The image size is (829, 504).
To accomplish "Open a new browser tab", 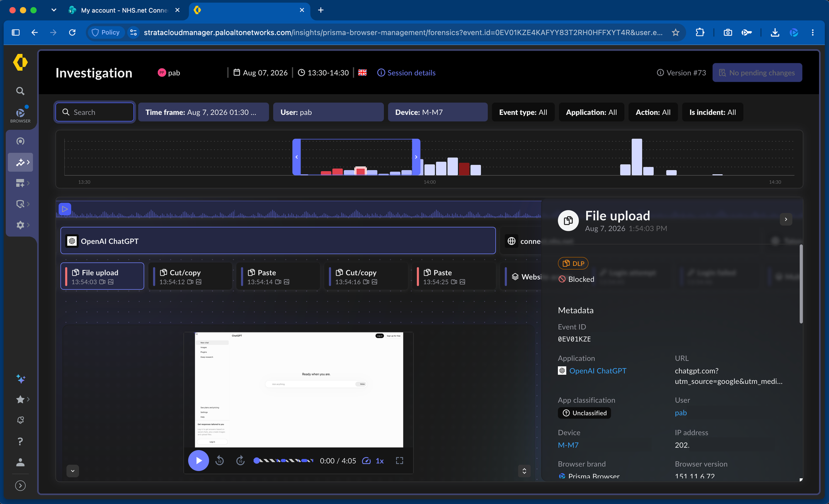I will pyautogui.click(x=321, y=10).
